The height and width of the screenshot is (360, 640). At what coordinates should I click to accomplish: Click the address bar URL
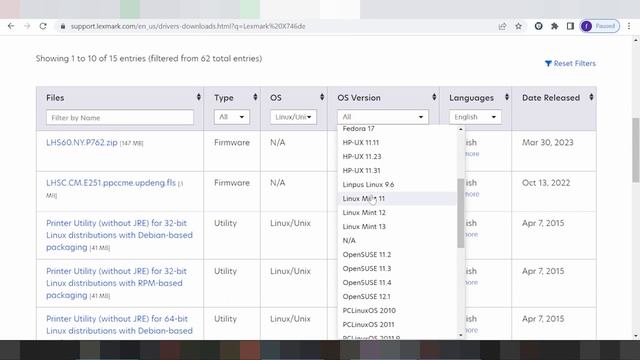188,26
